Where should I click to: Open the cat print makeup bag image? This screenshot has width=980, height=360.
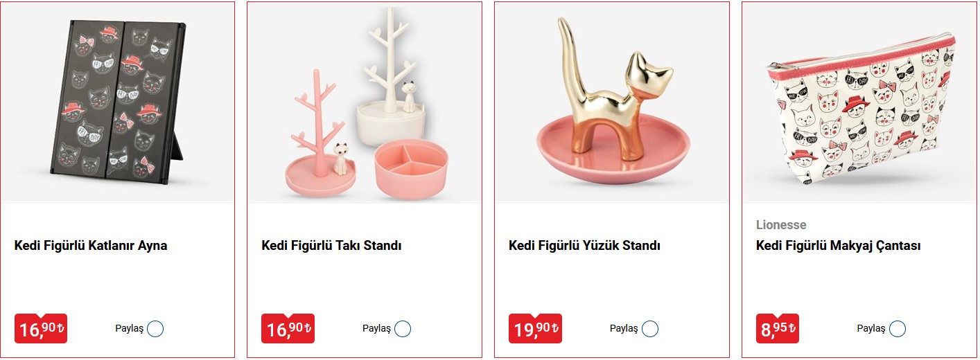[x=859, y=102]
